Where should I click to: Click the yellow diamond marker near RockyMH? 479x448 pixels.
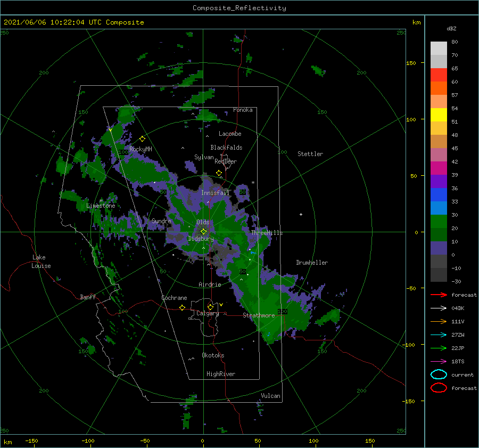[142, 139]
